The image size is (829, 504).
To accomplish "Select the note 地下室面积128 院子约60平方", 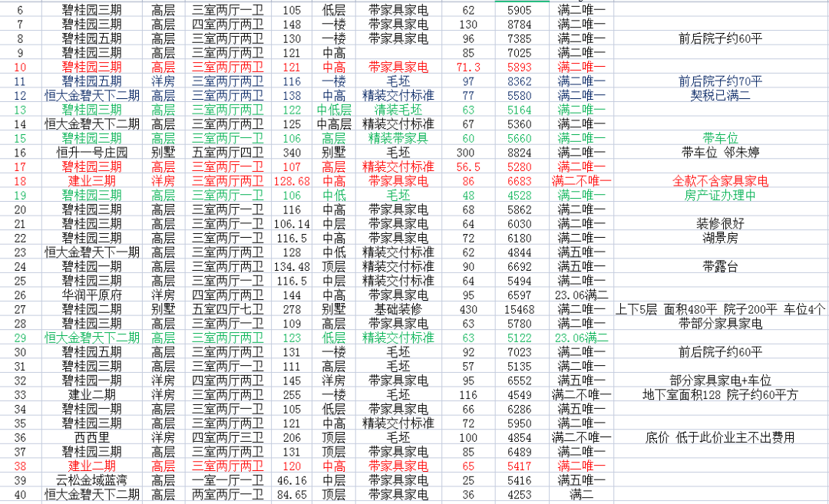I will (x=721, y=395).
